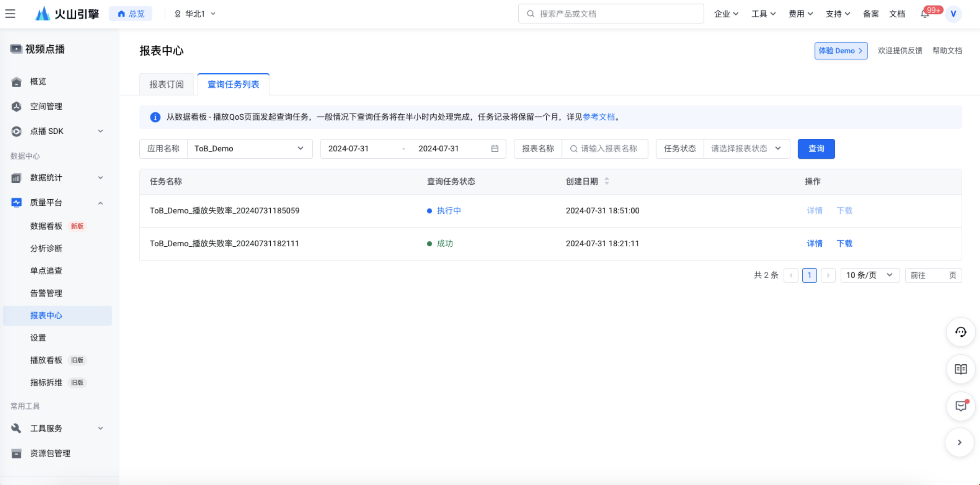Click the info icon in notice banner
Image resolution: width=980 pixels, height=485 pixels.
point(155,117)
